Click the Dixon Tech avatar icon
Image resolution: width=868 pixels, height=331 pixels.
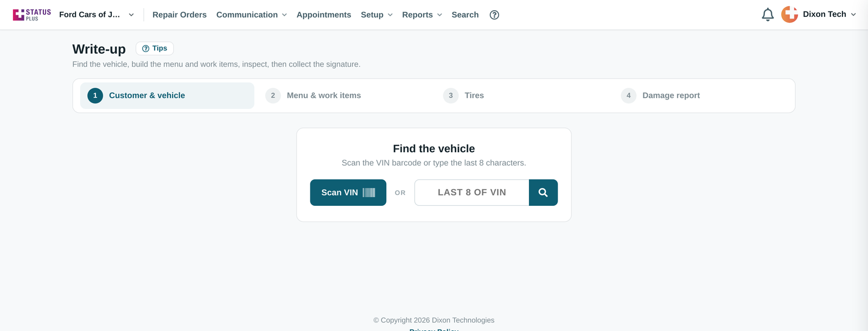(789, 15)
